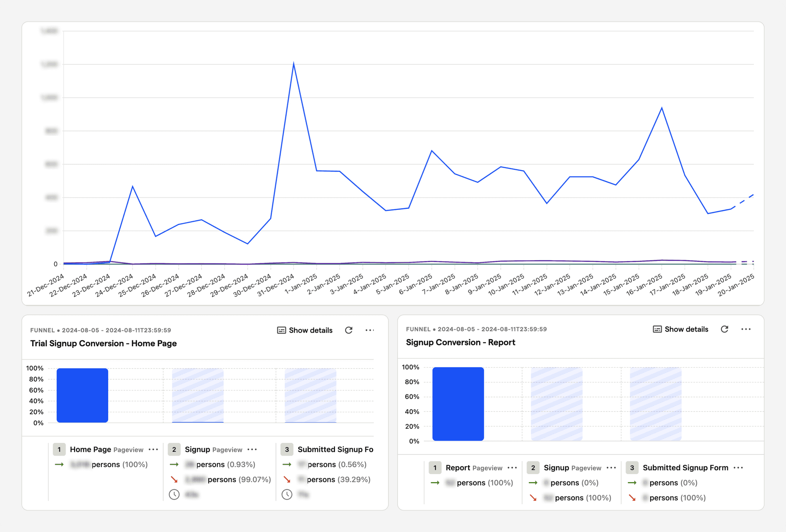
Task: Click the striped Signup bar in Home Page funnel
Action: 198,395
